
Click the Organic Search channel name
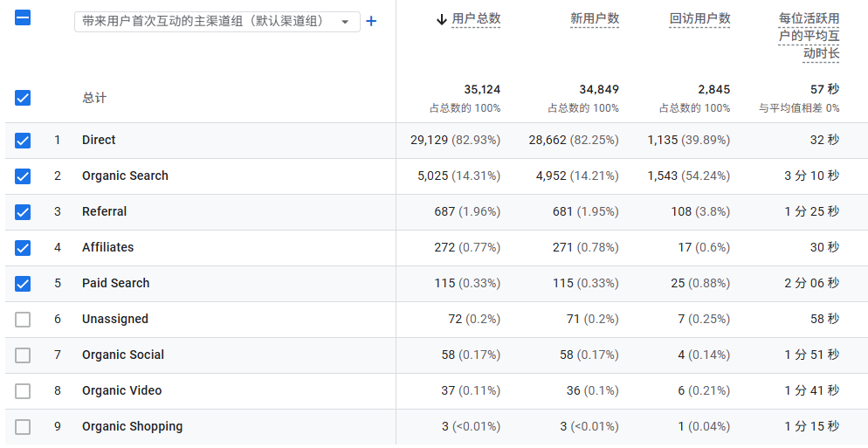(x=125, y=176)
